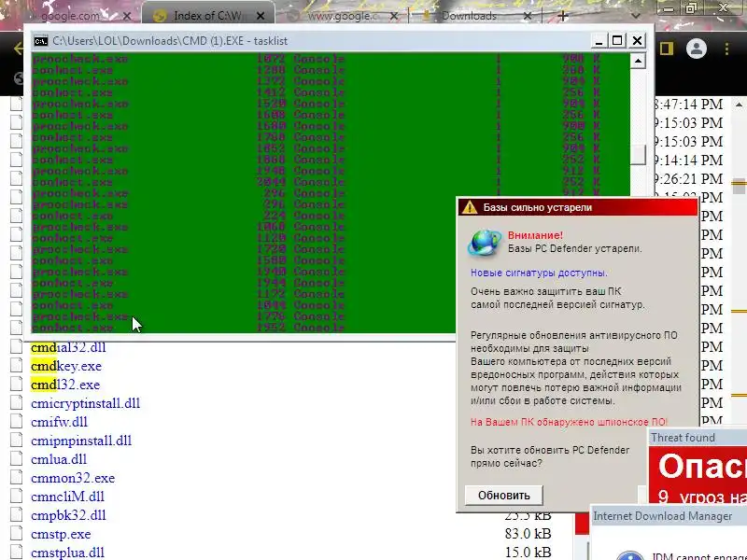Click the globe icon in PC Defender popup
Viewport: 747px width, 560px height.
pyautogui.click(x=484, y=242)
